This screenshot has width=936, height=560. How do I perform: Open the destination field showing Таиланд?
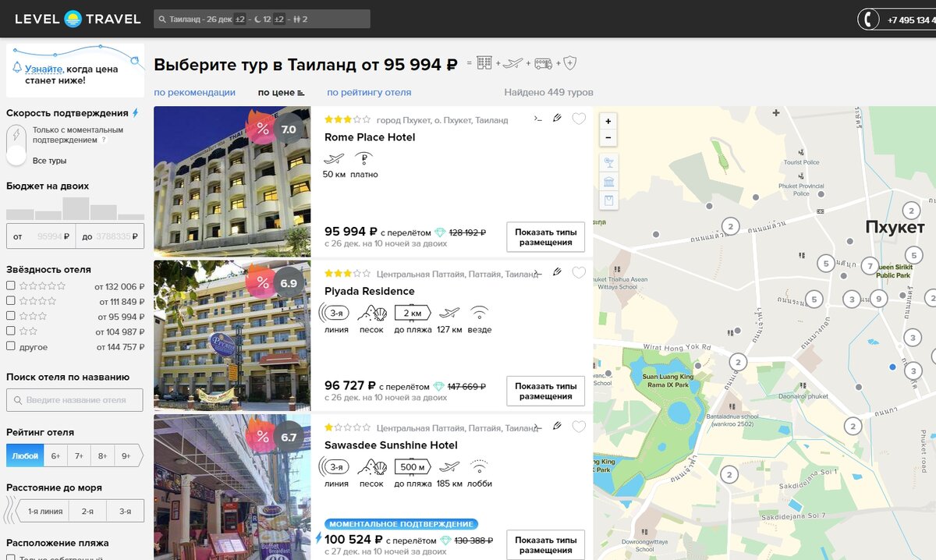pos(186,19)
